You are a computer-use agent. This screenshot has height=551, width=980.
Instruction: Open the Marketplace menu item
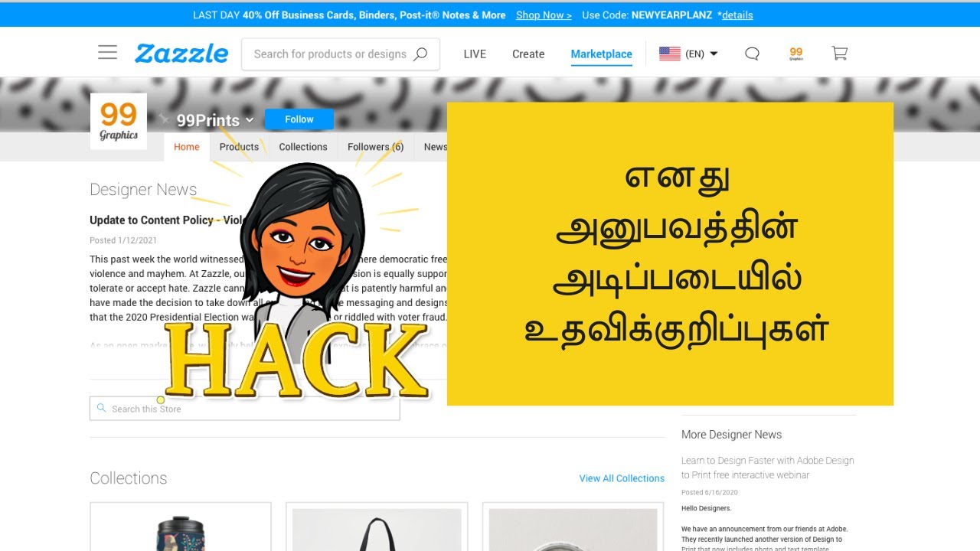[x=602, y=54]
